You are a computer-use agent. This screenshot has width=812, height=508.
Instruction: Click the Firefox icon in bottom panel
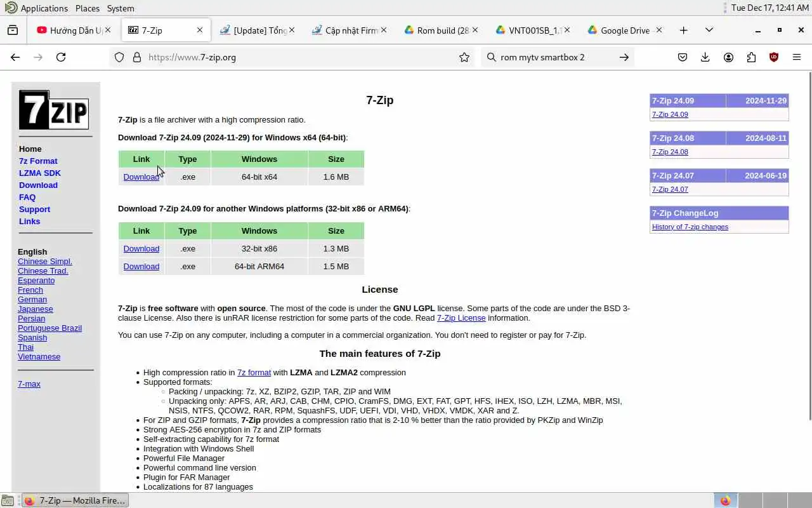(x=725, y=500)
